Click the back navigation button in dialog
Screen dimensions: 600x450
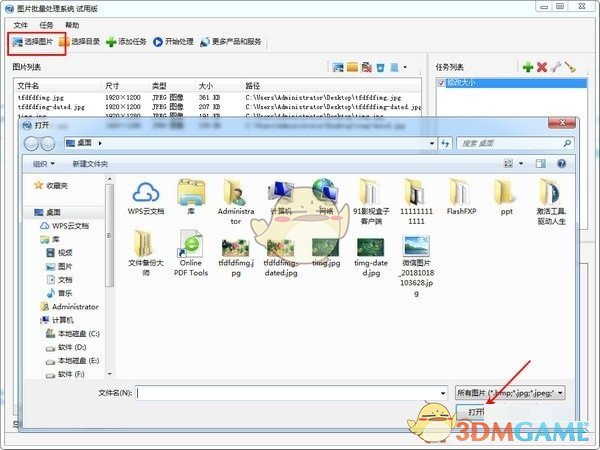point(31,143)
